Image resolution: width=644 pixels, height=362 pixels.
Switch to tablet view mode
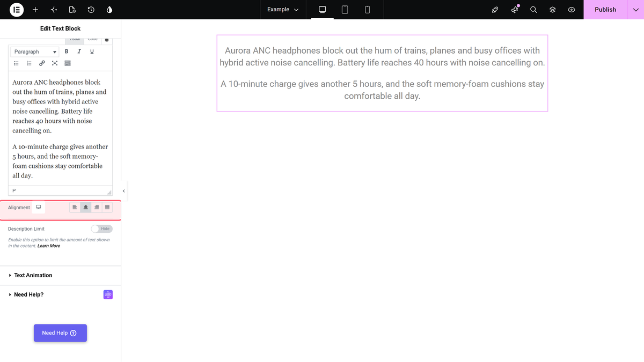pos(345,10)
